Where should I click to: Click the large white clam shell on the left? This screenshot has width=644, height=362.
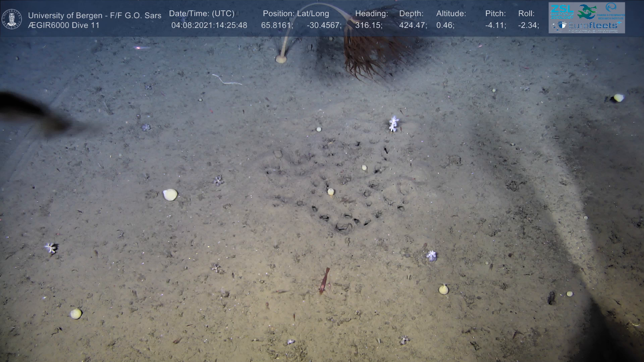170,195
